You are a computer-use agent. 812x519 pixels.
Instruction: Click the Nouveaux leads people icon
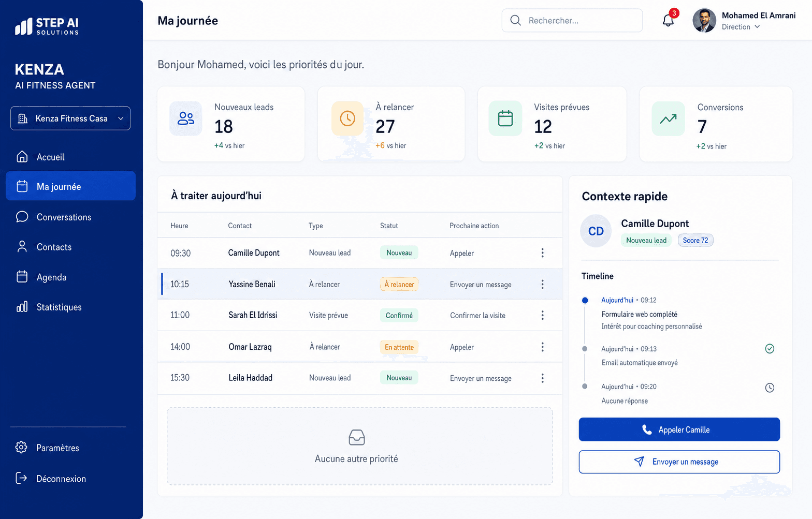pos(185,118)
